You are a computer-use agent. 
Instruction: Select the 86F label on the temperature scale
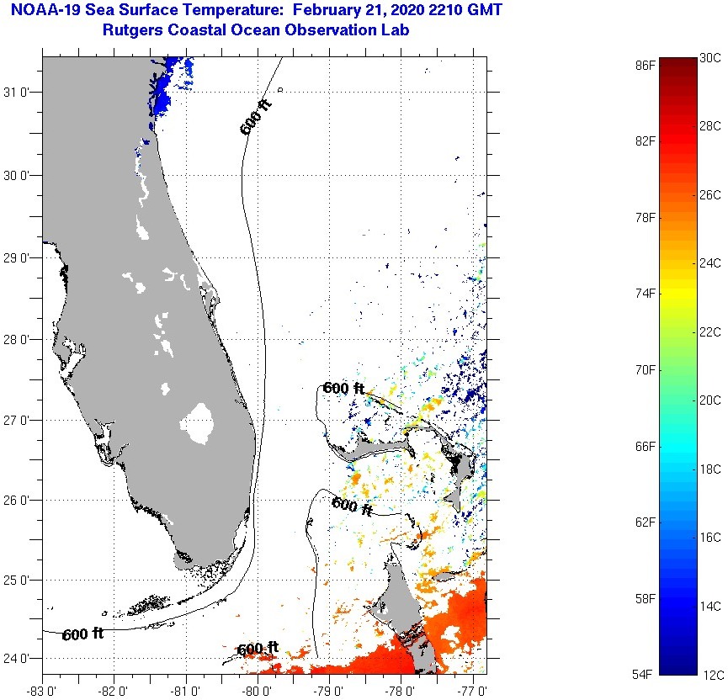click(646, 65)
